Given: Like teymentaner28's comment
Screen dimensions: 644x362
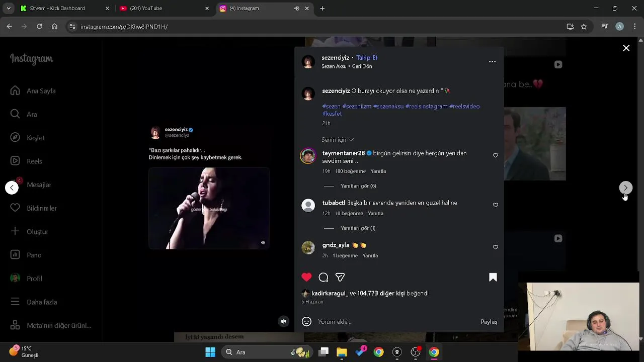Looking at the screenshot, I should pos(496,155).
